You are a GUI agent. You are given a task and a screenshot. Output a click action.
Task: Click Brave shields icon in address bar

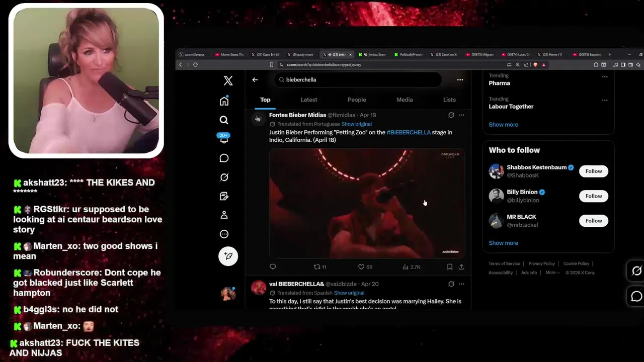point(535,64)
